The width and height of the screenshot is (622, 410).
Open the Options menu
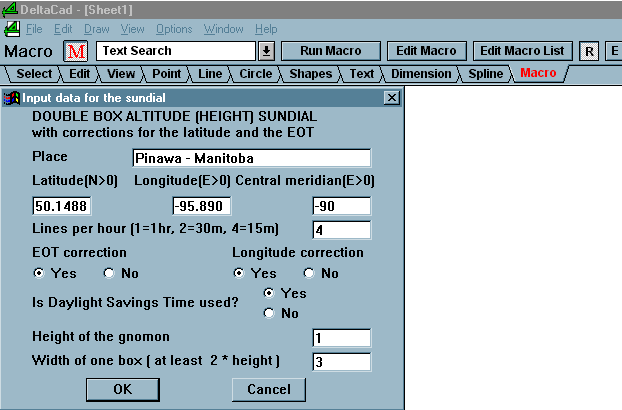coord(174,29)
